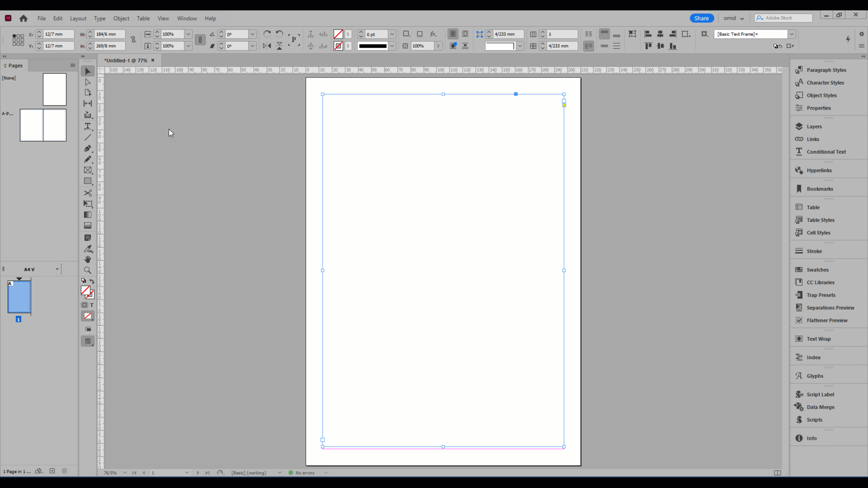Screen dimensions: 868x488
Task: Click the fill/stroke color swatch in the toolbox
Action: [86, 290]
